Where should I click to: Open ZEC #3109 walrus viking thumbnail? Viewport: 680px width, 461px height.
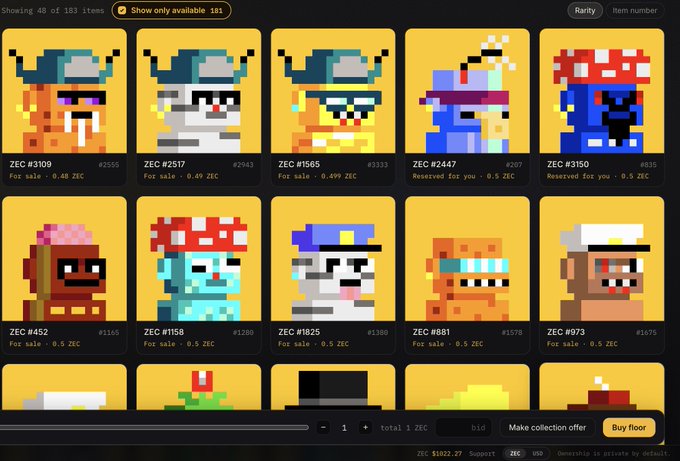[x=65, y=91]
